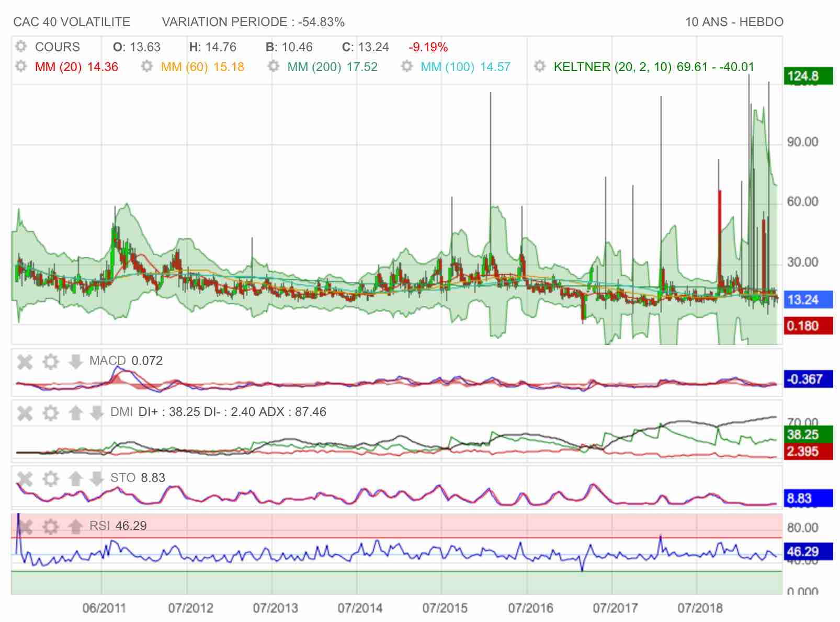Click the 07/2017 date axis label
This screenshot has height=622, width=840.
point(615,608)
